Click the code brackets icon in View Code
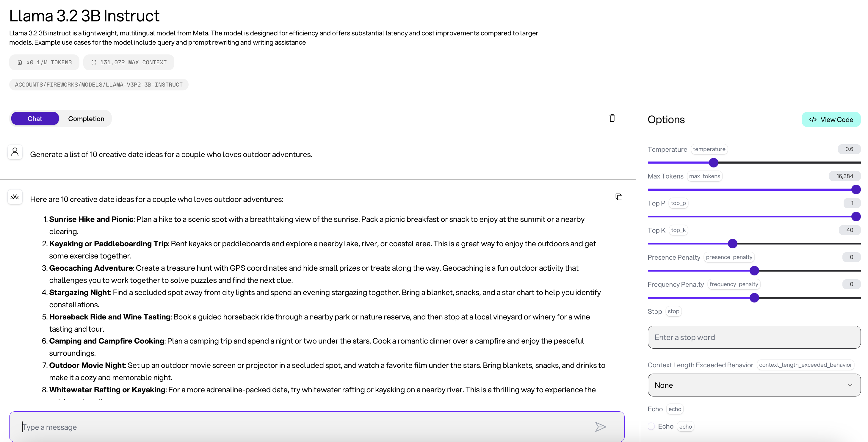 point(813,120)
